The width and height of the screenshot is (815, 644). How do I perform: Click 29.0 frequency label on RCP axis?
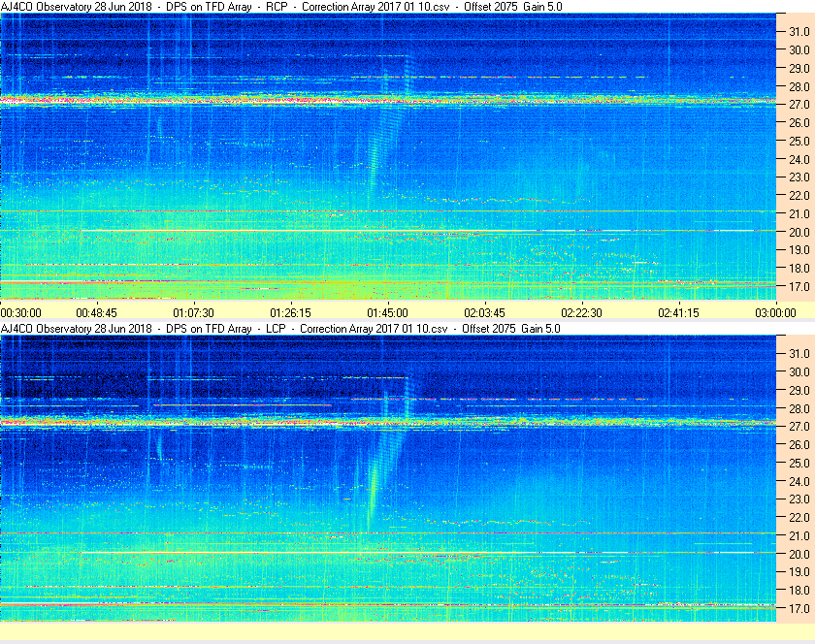[x=799, y=68]
